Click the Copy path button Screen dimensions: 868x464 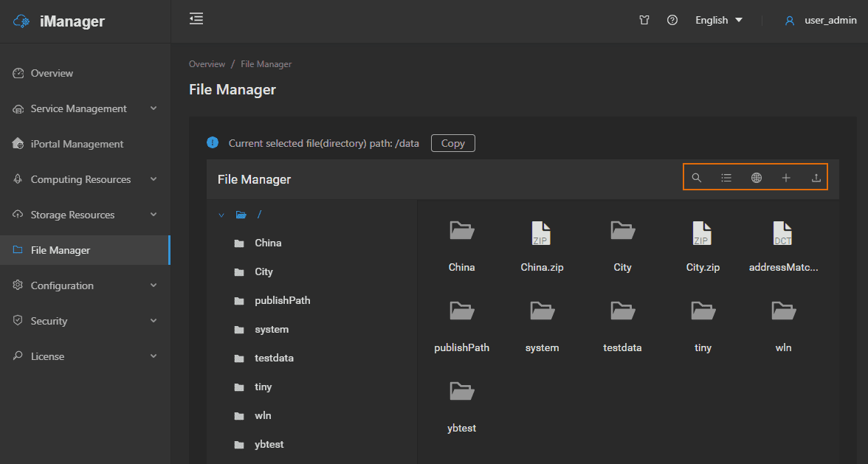(452, 143)
